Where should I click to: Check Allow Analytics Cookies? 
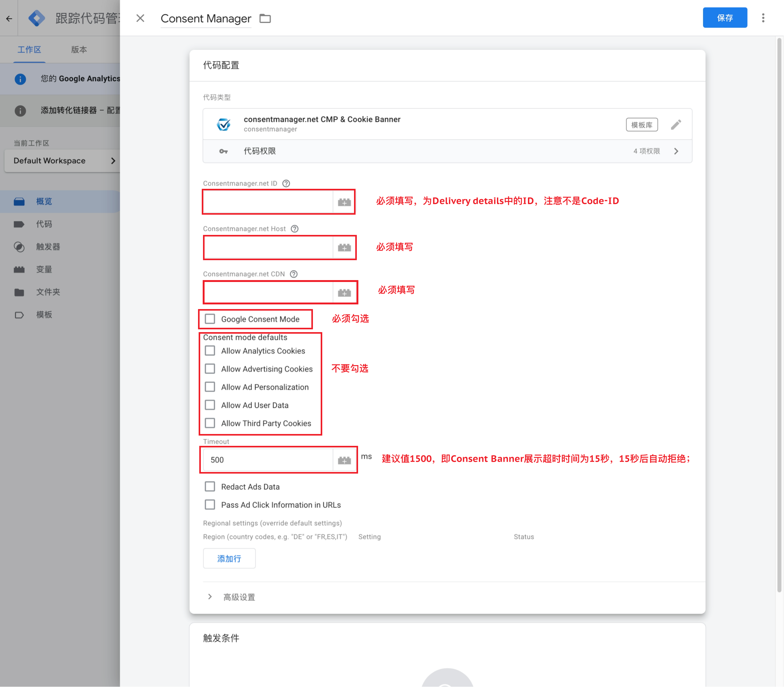coord(210,350)
